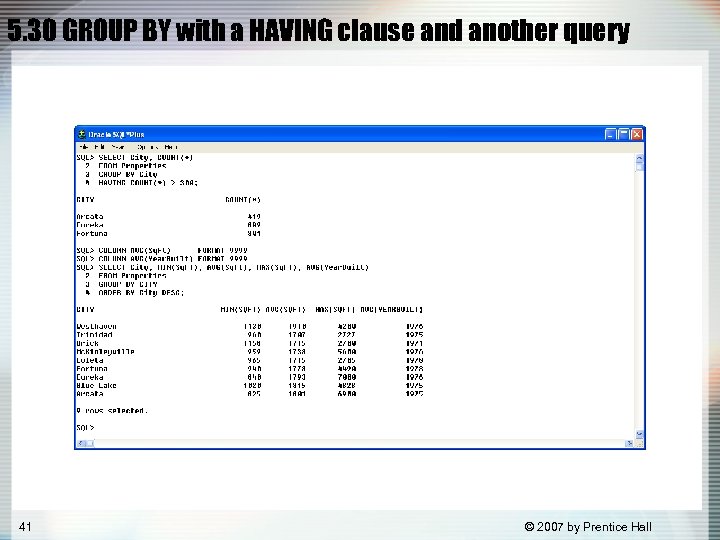Click the AVG(SQFT) column header

[286, 310]
